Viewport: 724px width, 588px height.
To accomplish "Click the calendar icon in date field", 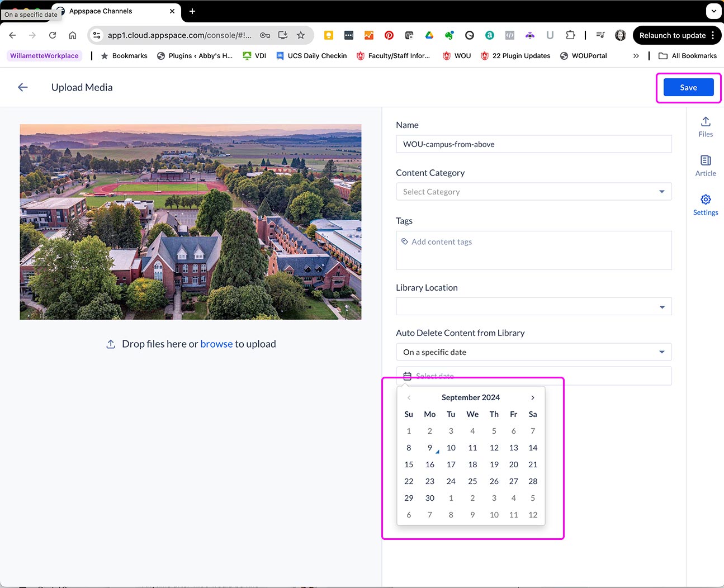I will coord(408,376).
